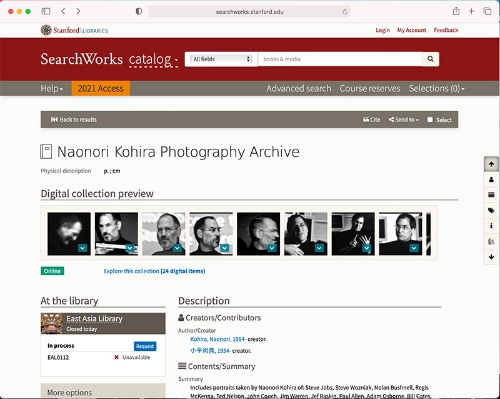Expand second preview thumbnail chevron
Screen dimensions: 500x399
click(130, 248)
